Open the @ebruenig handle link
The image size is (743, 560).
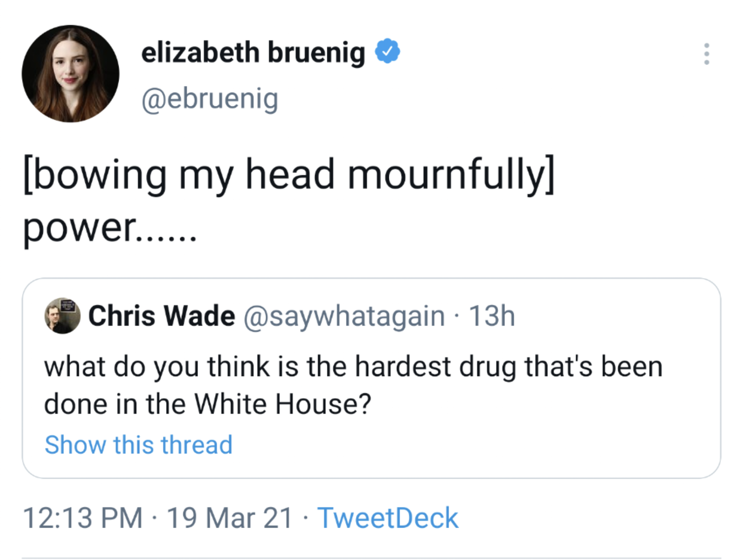coord(210,99)
